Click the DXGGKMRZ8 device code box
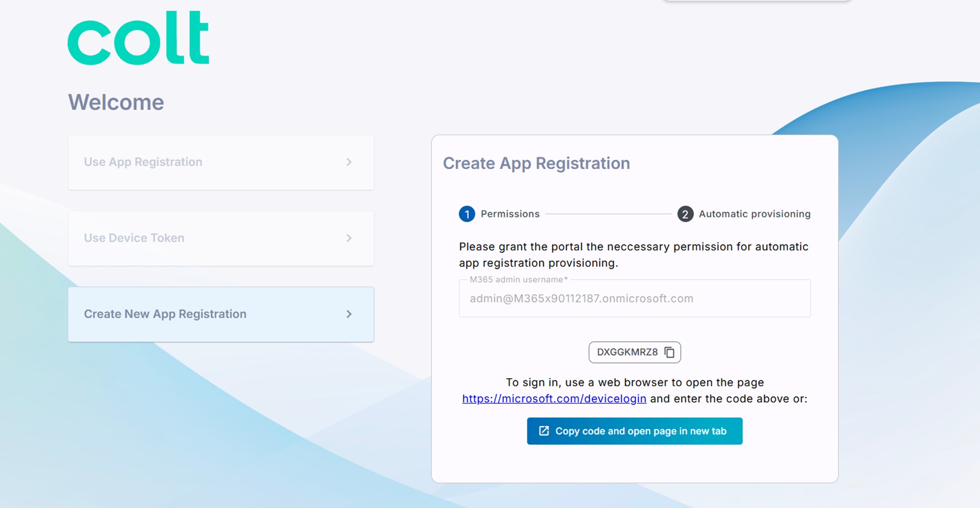Image resolution: width=980 pixels, height=508 pixels. coord(635,352)
